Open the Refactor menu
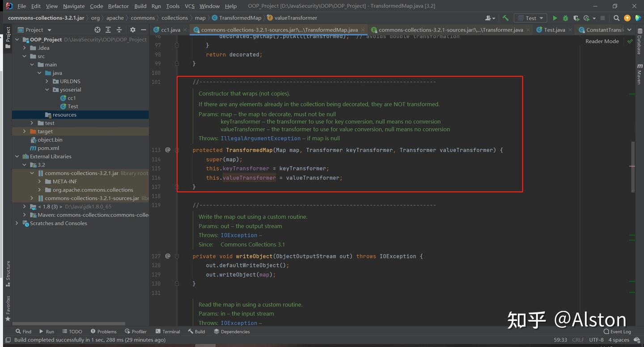The width and height of the screenshot is (644, 347). (118, 6)
